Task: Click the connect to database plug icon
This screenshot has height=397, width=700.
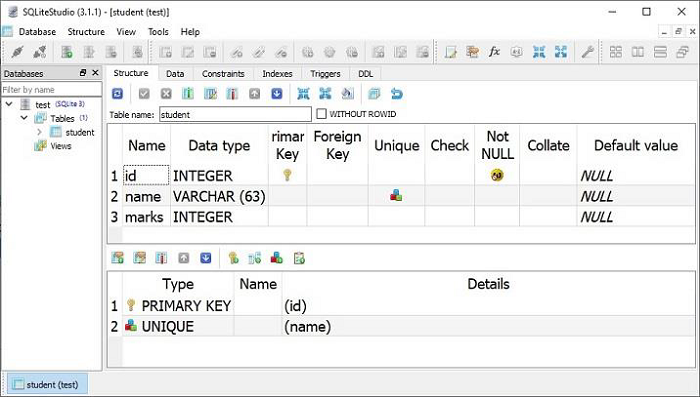Action: point(17,52)
